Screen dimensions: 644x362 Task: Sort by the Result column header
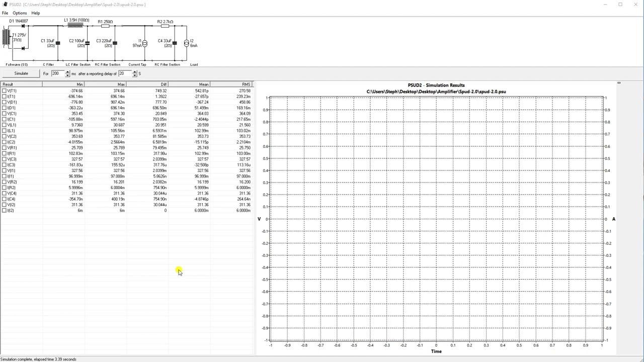[21, 84]
